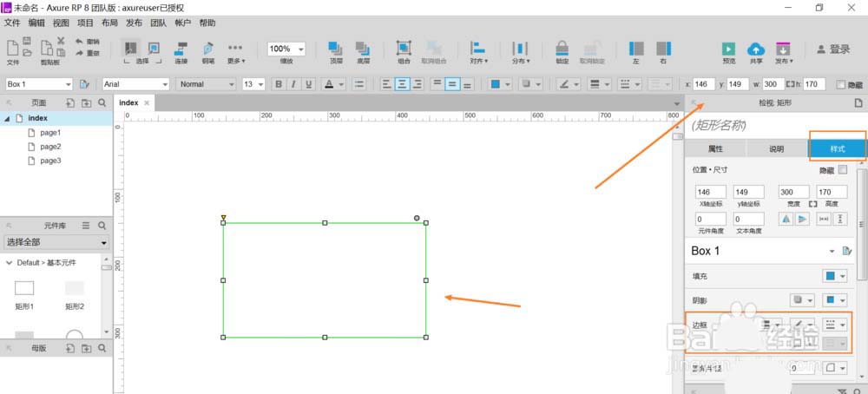868x394 pixels.
Task: Click the Lock (锁定) icon
Action: [562, 49]
